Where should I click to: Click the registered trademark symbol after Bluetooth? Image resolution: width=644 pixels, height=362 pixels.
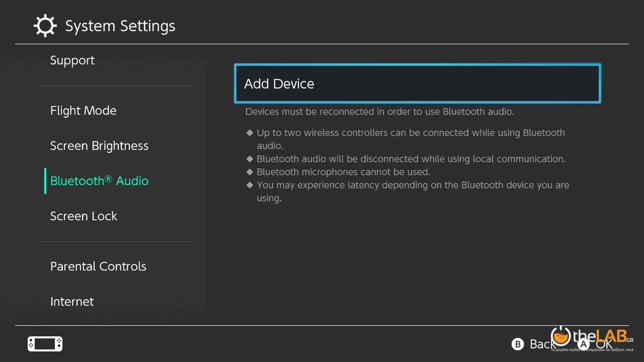tap(109, 178)
